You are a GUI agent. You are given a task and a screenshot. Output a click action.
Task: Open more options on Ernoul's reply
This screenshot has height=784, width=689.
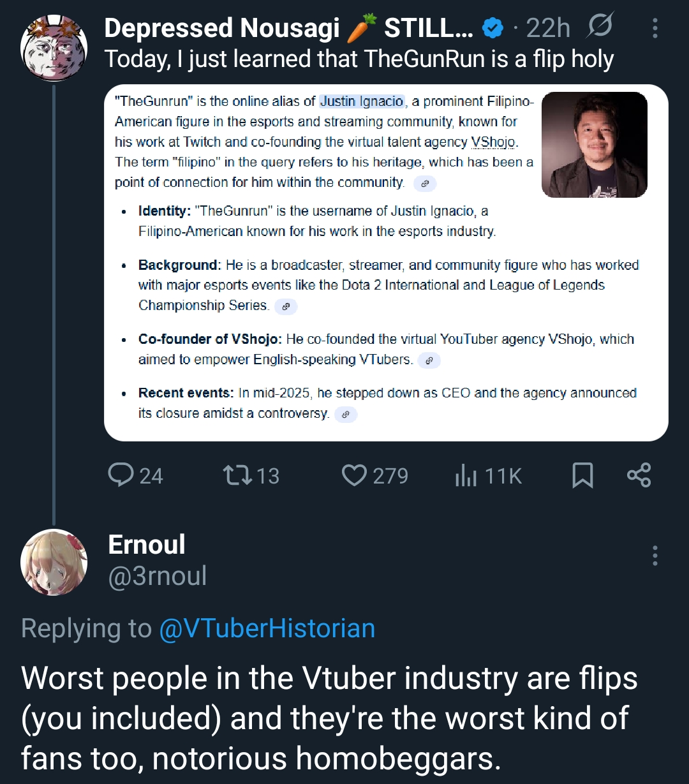click(x=655, y=556)
